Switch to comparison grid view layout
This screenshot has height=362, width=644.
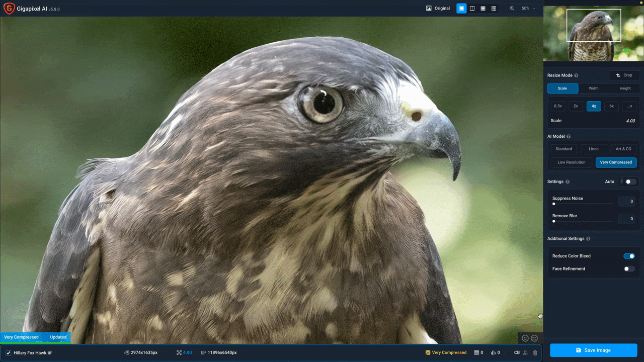494,9
